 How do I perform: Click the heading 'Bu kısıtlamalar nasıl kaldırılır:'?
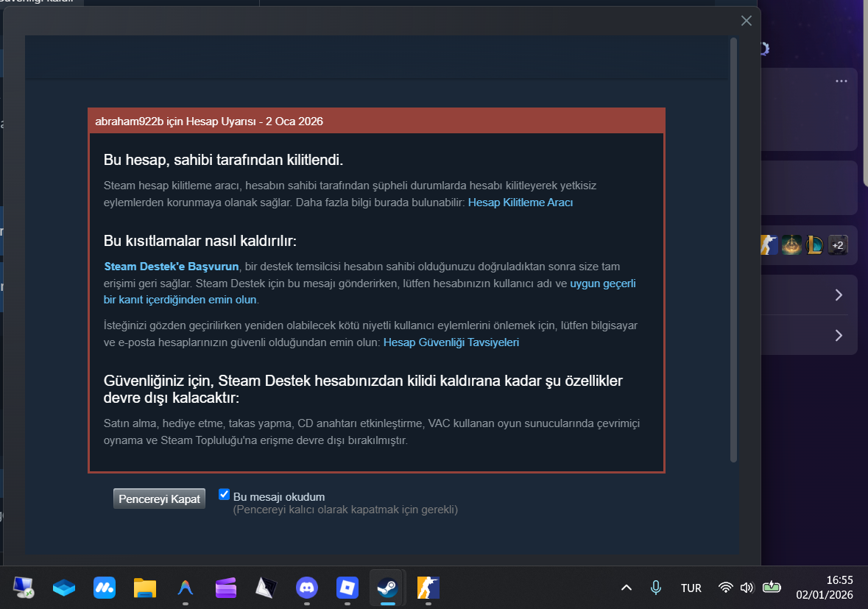pyautogui.click(x=200, y=241)
